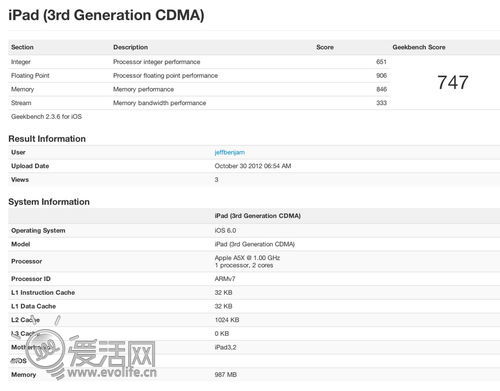Viewport: 500px width, 391px height.
Task: Select the 'ARMv7' processor ID value
Action: 225,279
